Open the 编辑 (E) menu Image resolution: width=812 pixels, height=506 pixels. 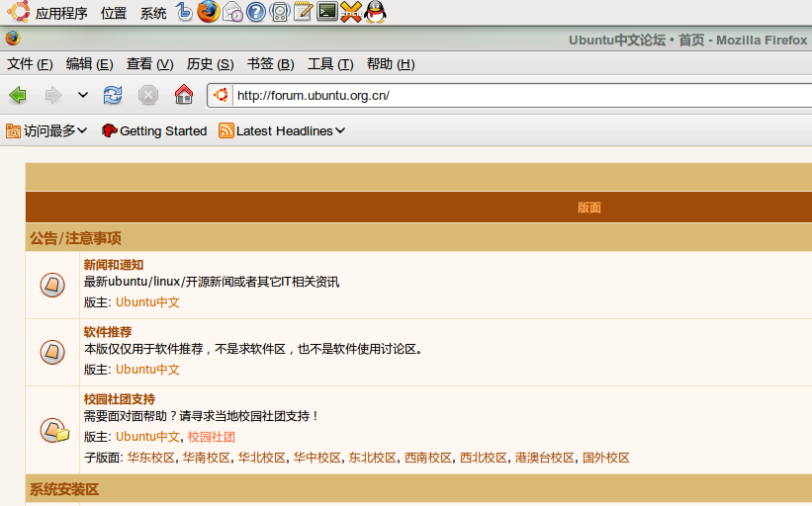click(90, 64)
